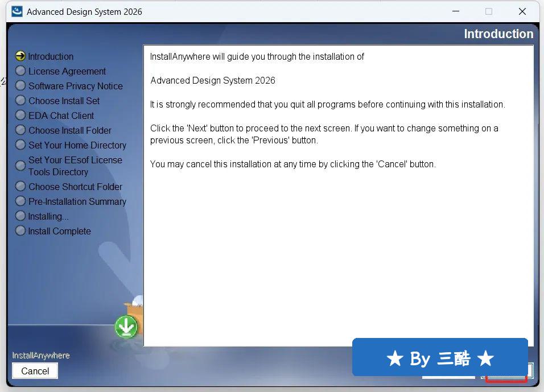Click the circle bullet beside License Agreement
Screen dimensions: 544x392
click(x=20, y=71)
